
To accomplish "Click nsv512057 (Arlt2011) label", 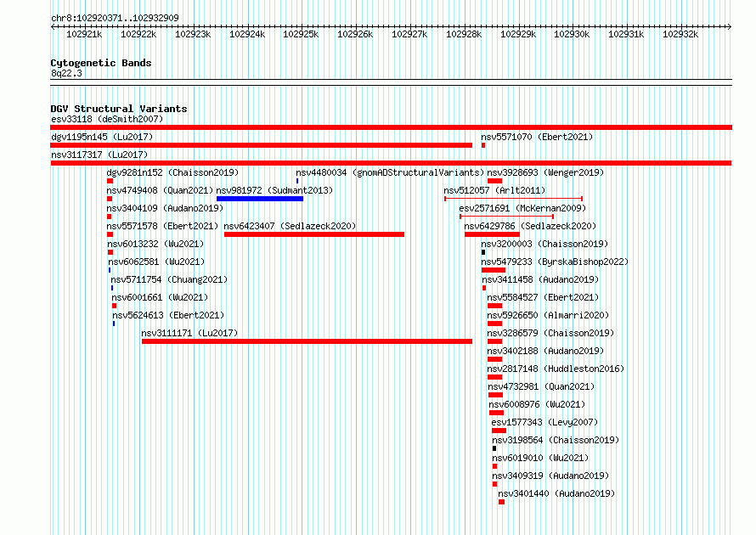I will (x=494, y=190).
